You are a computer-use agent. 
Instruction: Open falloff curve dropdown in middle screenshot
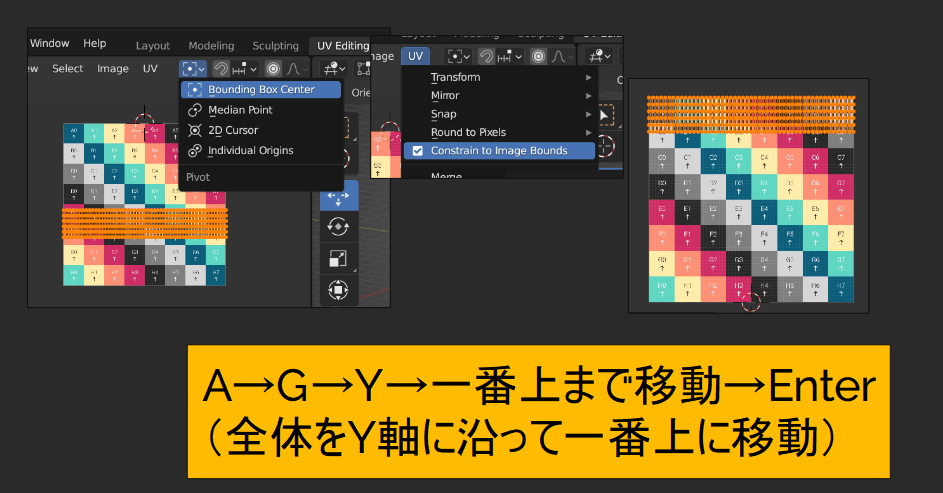(561, 57)
